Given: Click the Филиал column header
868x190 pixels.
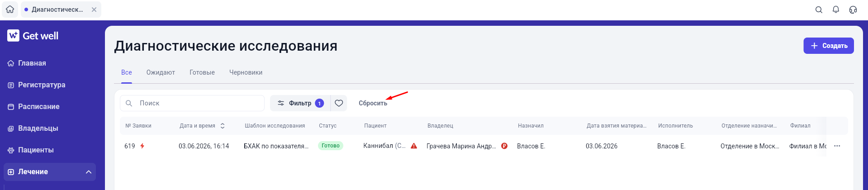Looking at the screenshot, I should [x=800, y=126].
